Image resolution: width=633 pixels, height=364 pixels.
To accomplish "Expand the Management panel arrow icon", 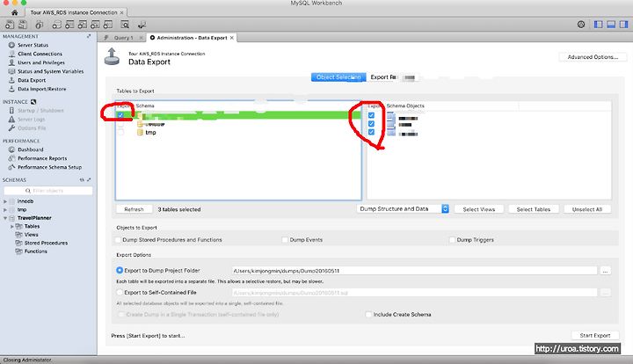I will coord(89,36).
